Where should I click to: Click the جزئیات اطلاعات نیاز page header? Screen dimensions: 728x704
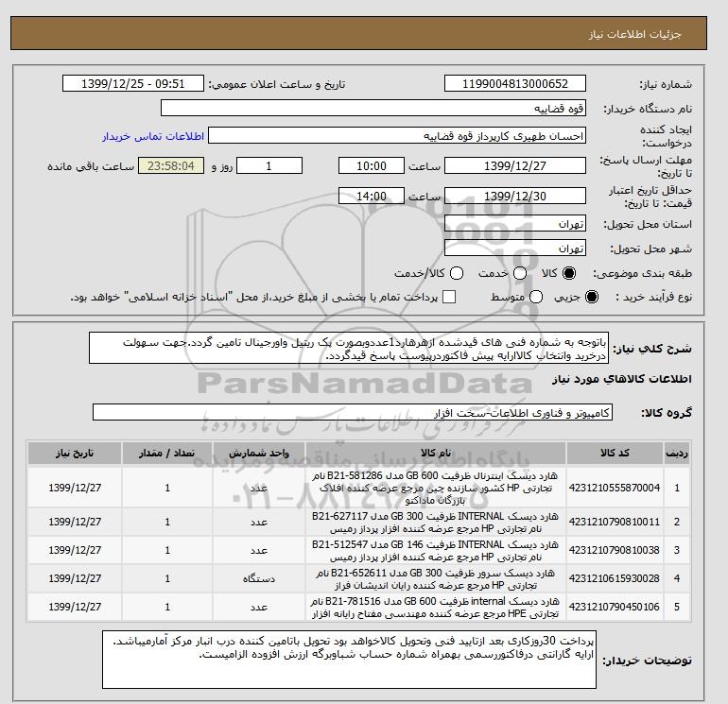[635, 34]
